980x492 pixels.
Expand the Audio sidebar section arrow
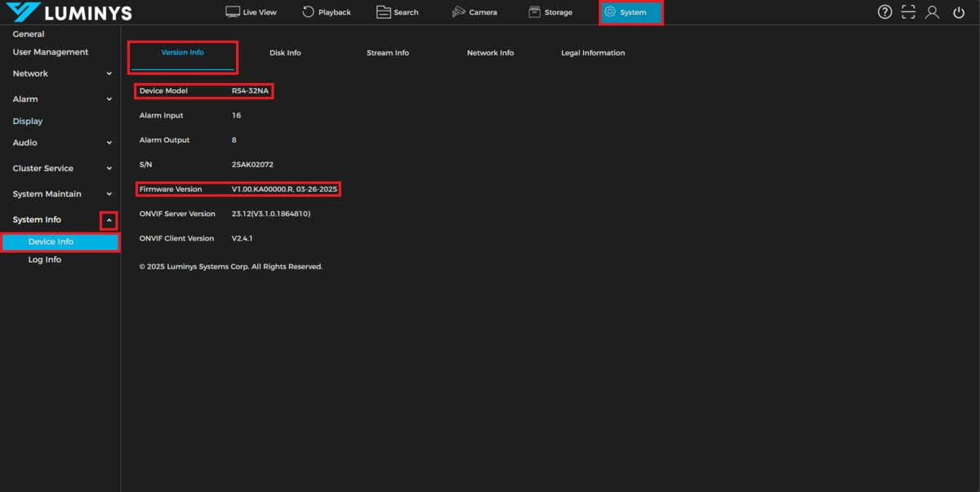(x=109, y=143)
